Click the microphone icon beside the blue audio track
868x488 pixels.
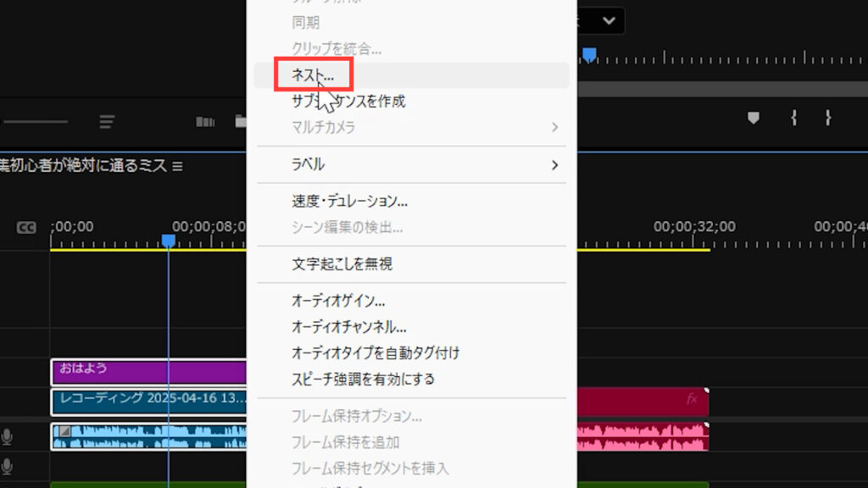pyautogui.click(x=7, y=437)
